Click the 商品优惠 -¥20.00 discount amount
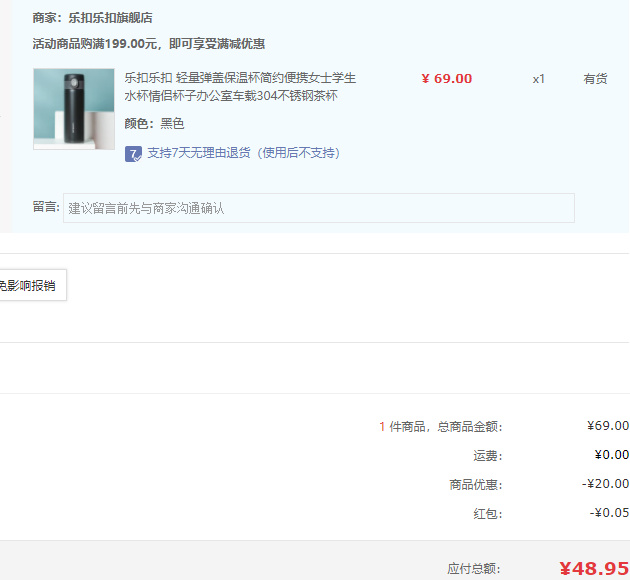The image size is (630, 580). point(606,484)
